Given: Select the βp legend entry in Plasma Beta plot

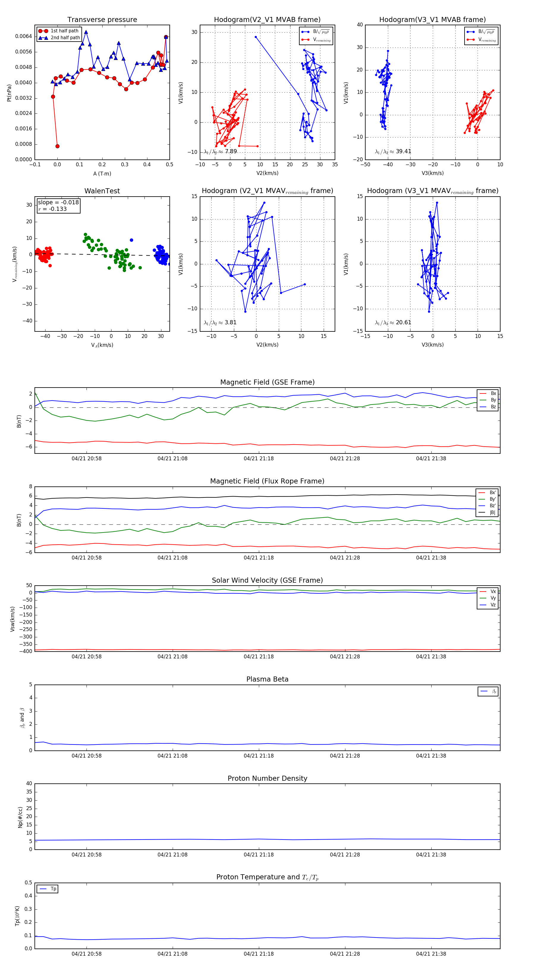Looking at the screenshot, I should click(x=489, y=691).
